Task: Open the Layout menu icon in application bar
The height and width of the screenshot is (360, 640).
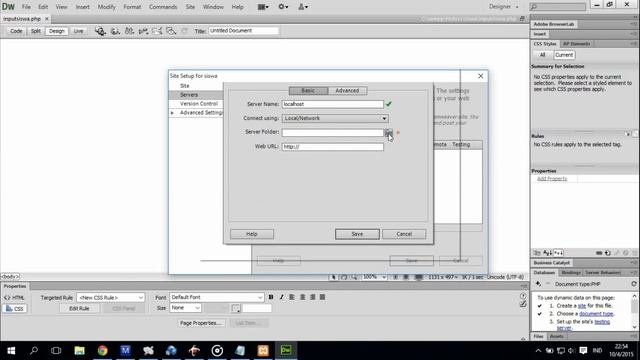Action: tap(263, 7)
